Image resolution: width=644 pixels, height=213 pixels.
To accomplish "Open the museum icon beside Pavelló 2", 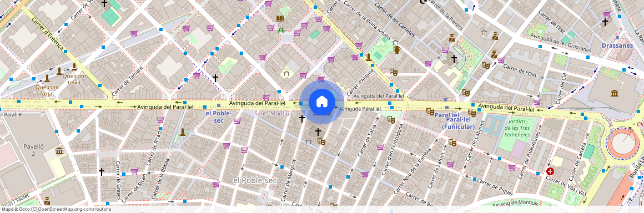I will (59, 151).
